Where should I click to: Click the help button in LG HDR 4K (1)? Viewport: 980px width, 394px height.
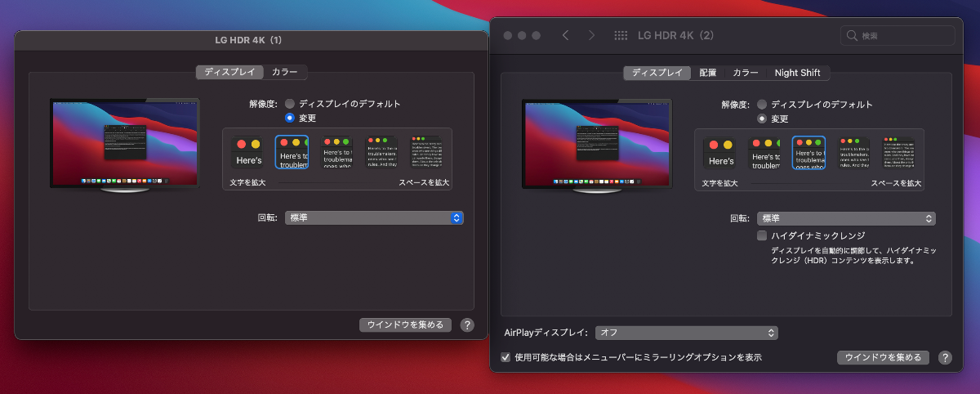467,325
